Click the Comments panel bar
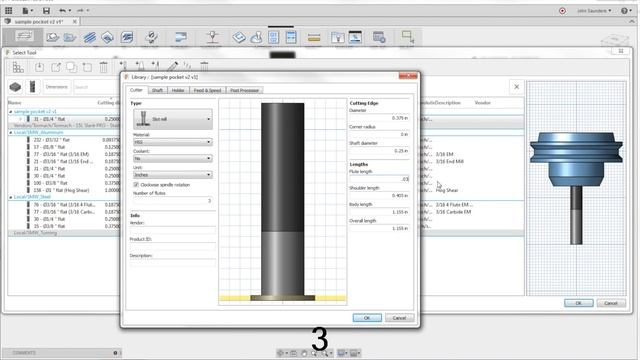Screen dimensions: 640x360 click(x=62, y=353)
